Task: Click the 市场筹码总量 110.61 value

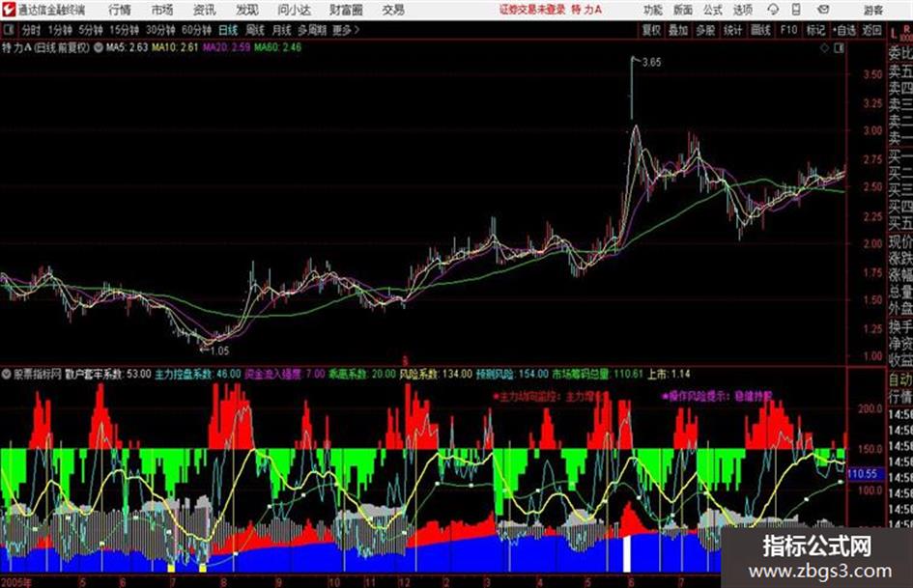Action: [597, 374]
